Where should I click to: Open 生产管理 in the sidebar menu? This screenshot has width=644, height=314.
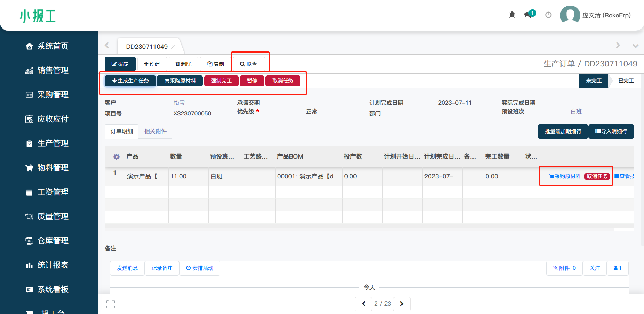click(53, 143)
